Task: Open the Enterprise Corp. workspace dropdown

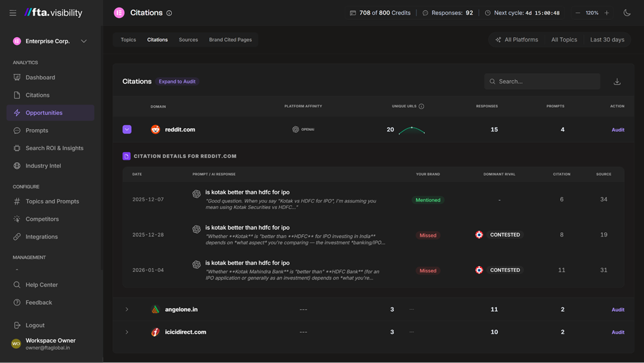Action: pos(51,41)
